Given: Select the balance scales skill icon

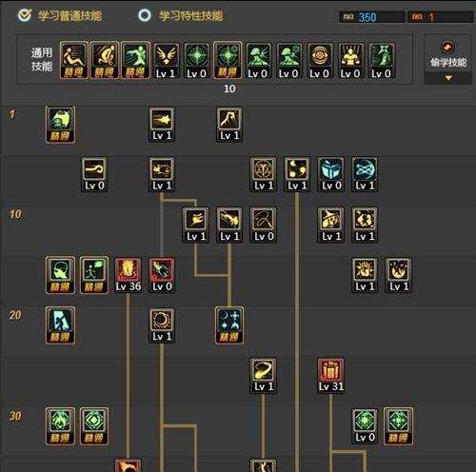Looking at the screenshot, I should tap(263, 174).
